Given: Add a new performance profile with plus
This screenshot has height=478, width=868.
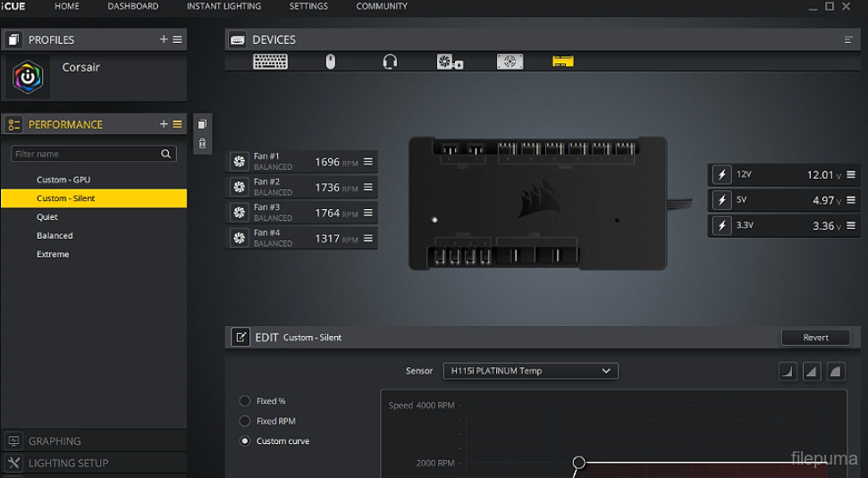Looking at the screenshot, I should point(164,124).
